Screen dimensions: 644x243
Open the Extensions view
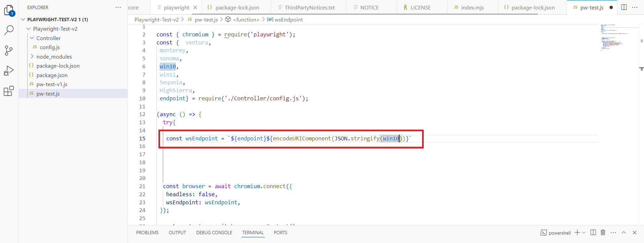[9, 91]
